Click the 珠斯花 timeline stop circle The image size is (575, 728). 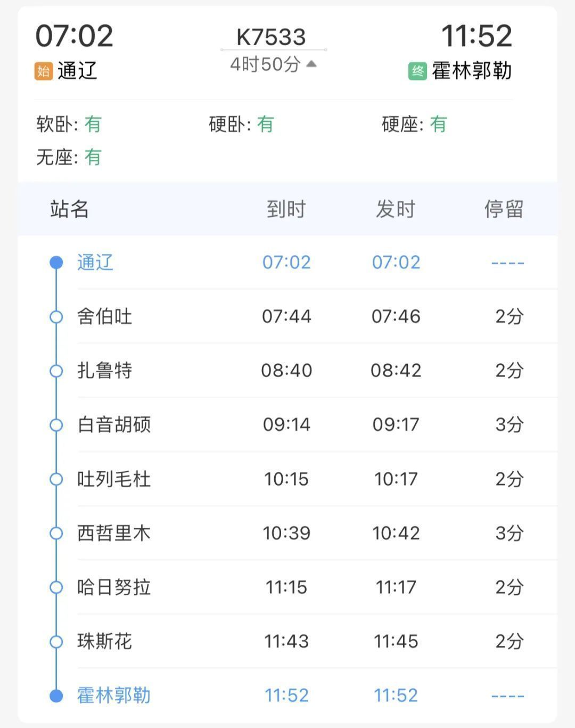pyautogui.click(x=56, y=642)
